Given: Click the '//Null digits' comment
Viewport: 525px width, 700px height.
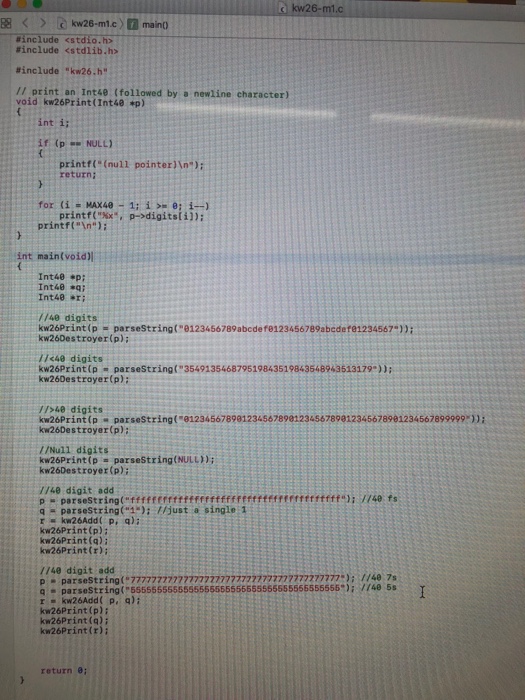Looking at the screenshot, I should pyautogui.click(x=74, y=450).
